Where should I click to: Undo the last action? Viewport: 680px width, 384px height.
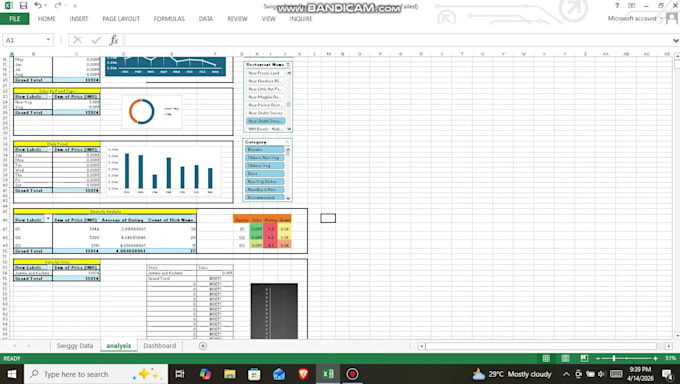point(37,6)
